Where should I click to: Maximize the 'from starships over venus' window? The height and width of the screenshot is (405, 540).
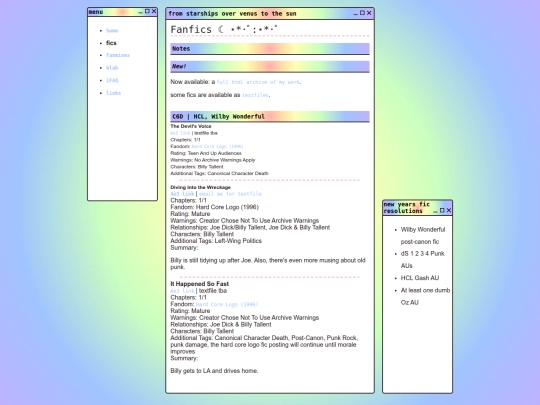tap(362, 13)
